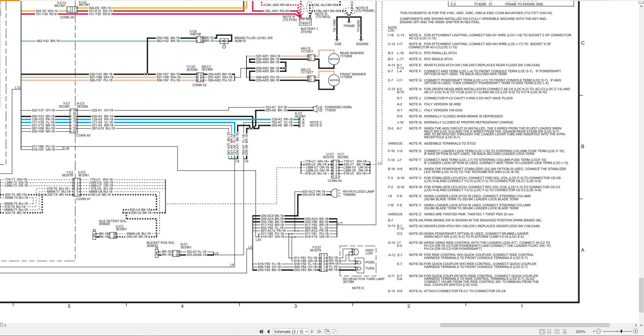
Task: Click the zoom slider handle
Action: click(x=621, y=331)
